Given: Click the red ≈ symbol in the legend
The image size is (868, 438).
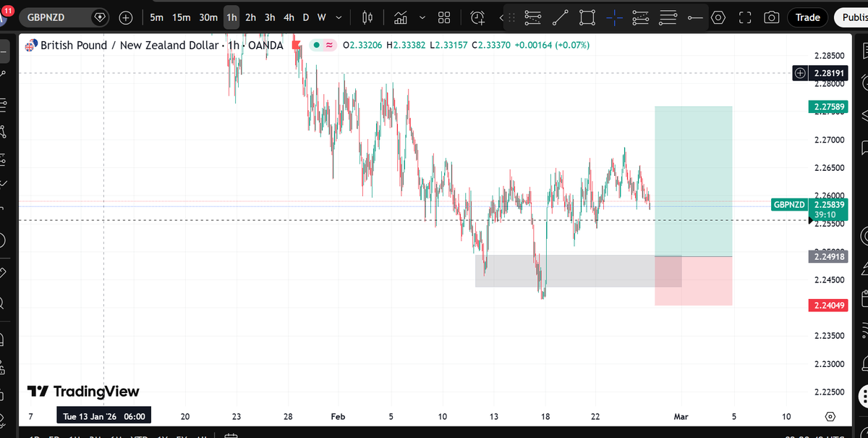Looking at the screenshot, I should click(329, 45).
